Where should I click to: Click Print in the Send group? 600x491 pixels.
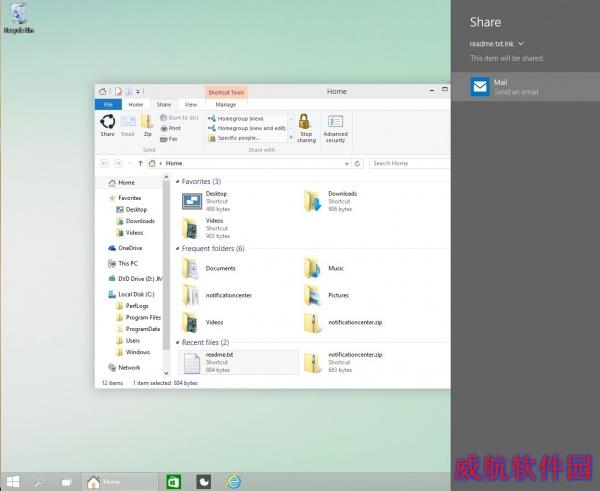(x=170, y=128)
